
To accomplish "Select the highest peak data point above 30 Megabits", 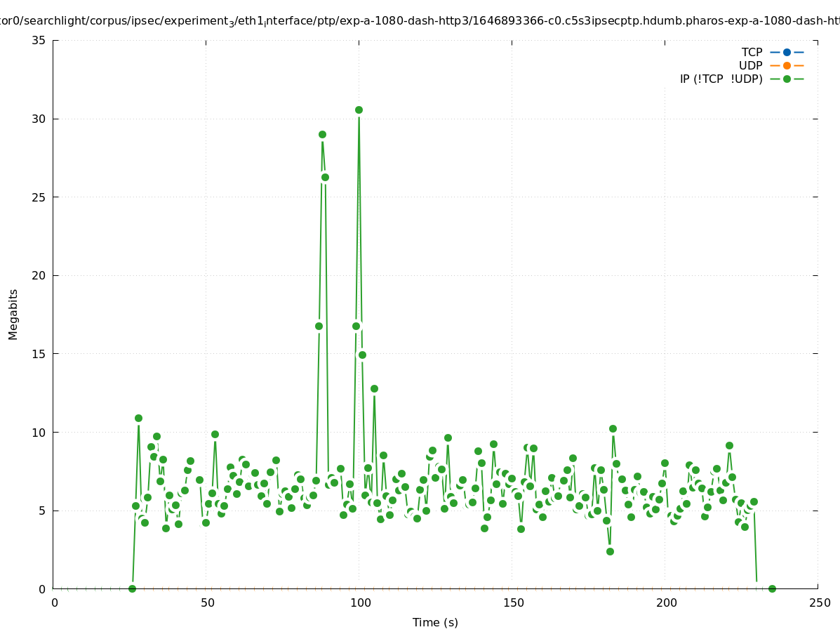I will tap(359, 110).
